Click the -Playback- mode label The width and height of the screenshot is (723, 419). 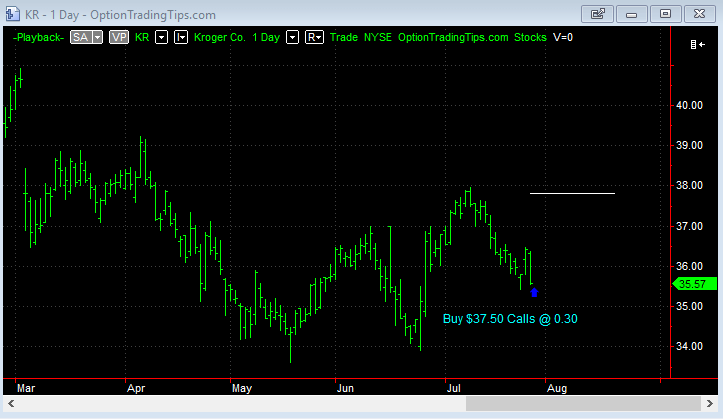point(38,37)
